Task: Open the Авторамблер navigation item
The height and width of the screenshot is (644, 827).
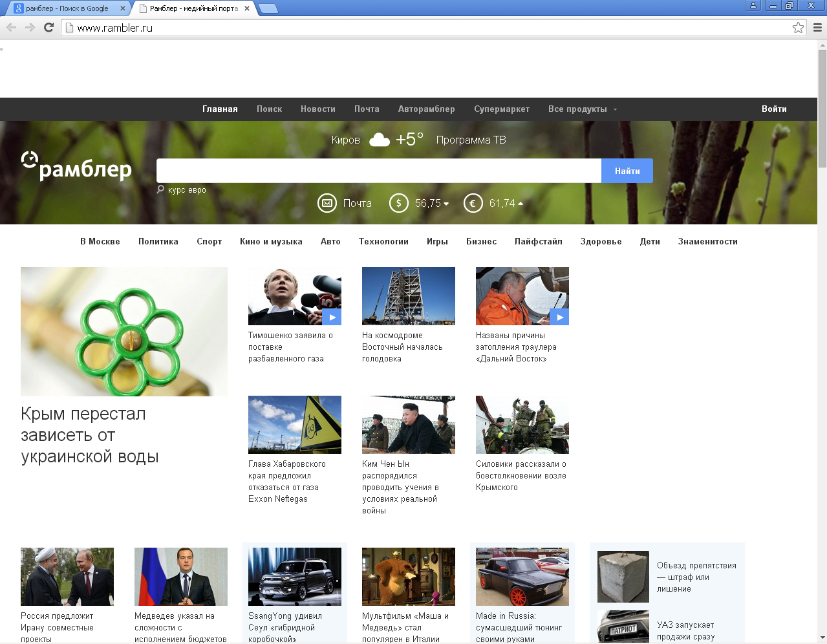Action: (427, 109)
